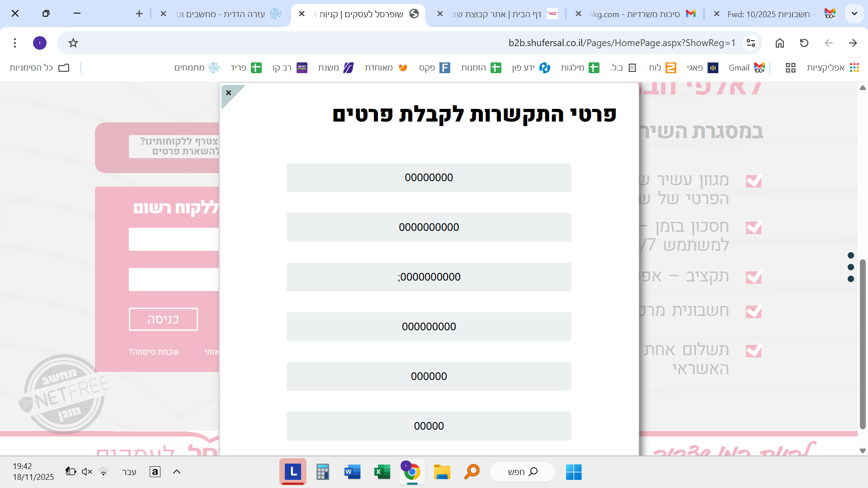This screenshot has height=488, width=868.
Task: Bookmark this page with the star icon
Action: click(73, 43)
